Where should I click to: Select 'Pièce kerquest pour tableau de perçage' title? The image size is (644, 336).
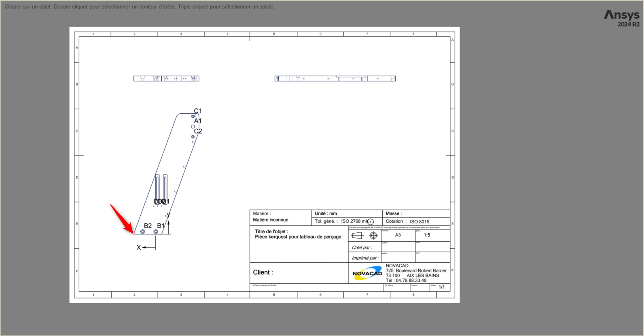[x=298, y=237]
